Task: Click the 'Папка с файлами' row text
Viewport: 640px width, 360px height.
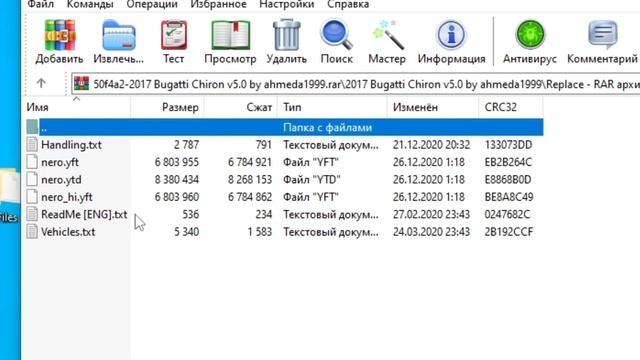Action: 327,127
